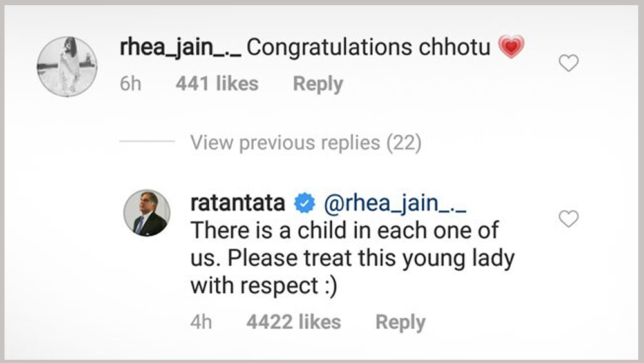Image resolution: width=644 pixels, height=363 pixels.
Task: Click the 4h timestamp on ratantata's reply
Action: point(201,322)
